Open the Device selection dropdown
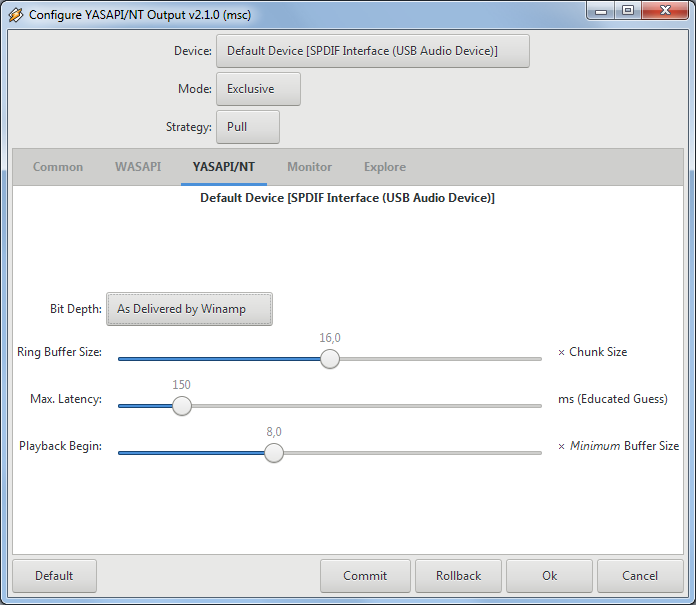Screen dimensions: 696x605 [x=372, y=51]
